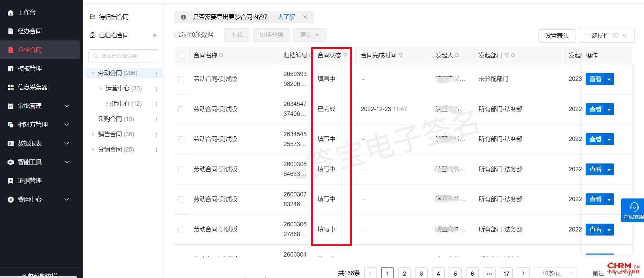
Task: Filter the 合同状态 column
Action: (x=345, y=55)
